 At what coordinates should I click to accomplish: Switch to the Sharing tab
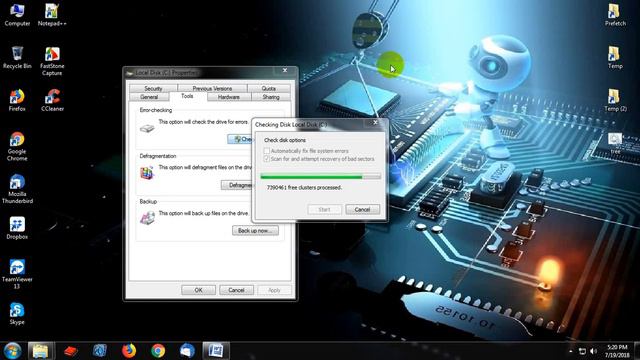point(271,97)
